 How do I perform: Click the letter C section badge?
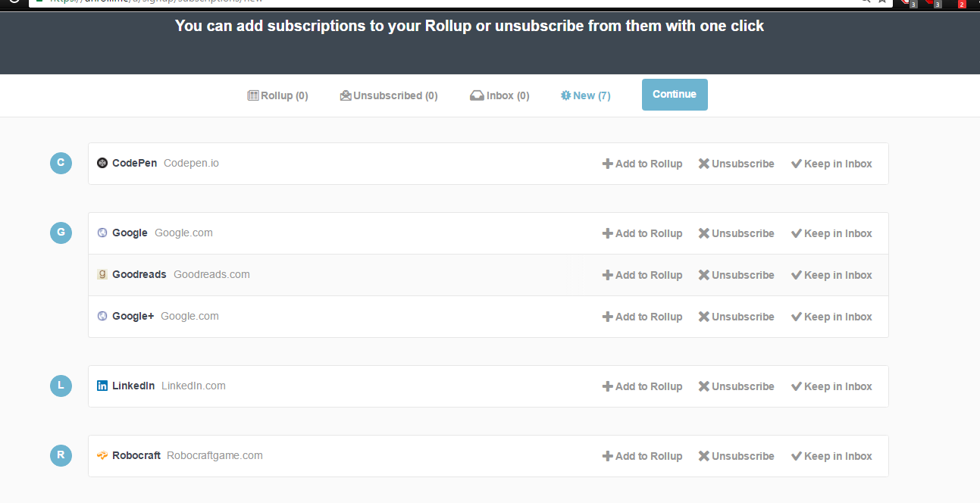[x=61, y=163]
